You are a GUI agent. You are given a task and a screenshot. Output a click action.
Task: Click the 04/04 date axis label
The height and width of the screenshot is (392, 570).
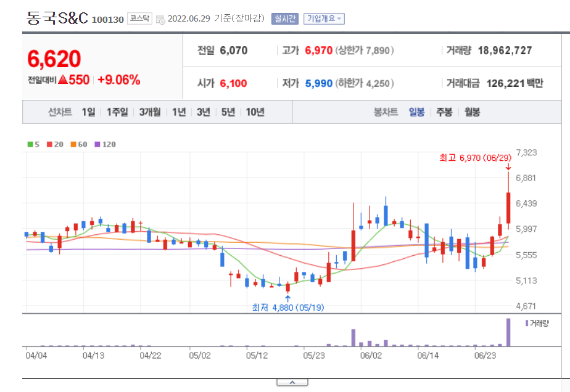pos(36,356)
